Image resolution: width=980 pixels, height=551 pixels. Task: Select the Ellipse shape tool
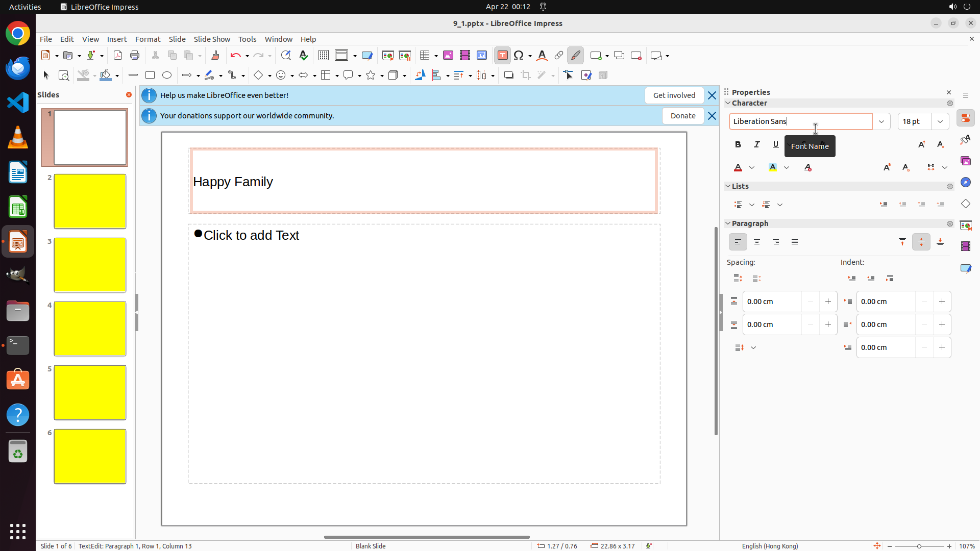pyautogui.click(x=167, y=76)
